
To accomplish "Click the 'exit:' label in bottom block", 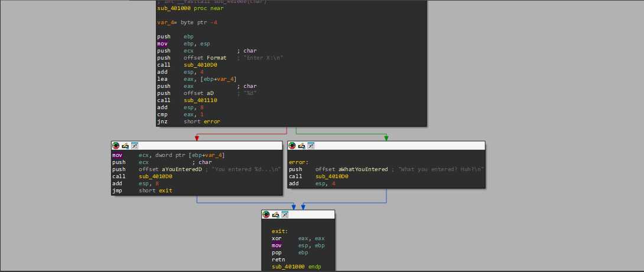I will (x=279, y=231).
